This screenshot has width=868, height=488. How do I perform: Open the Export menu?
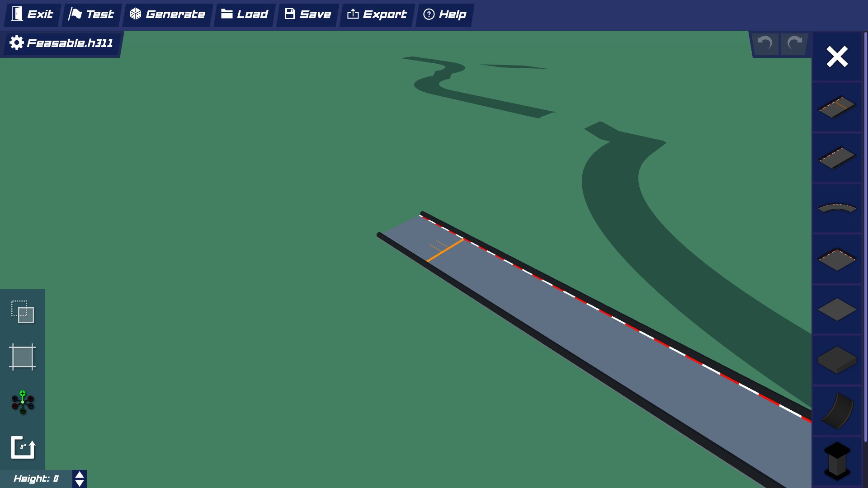click(377, 14)
